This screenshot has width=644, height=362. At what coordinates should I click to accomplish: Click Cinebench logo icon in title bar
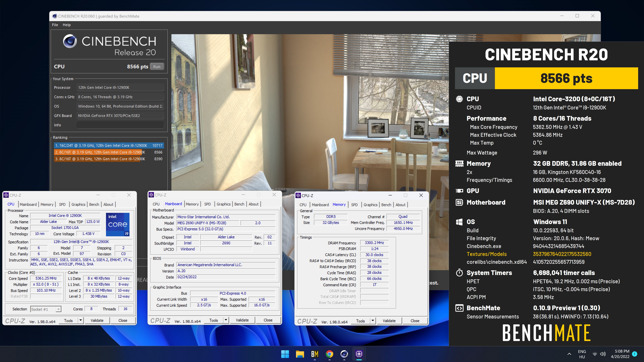click(x=55, y=16)
